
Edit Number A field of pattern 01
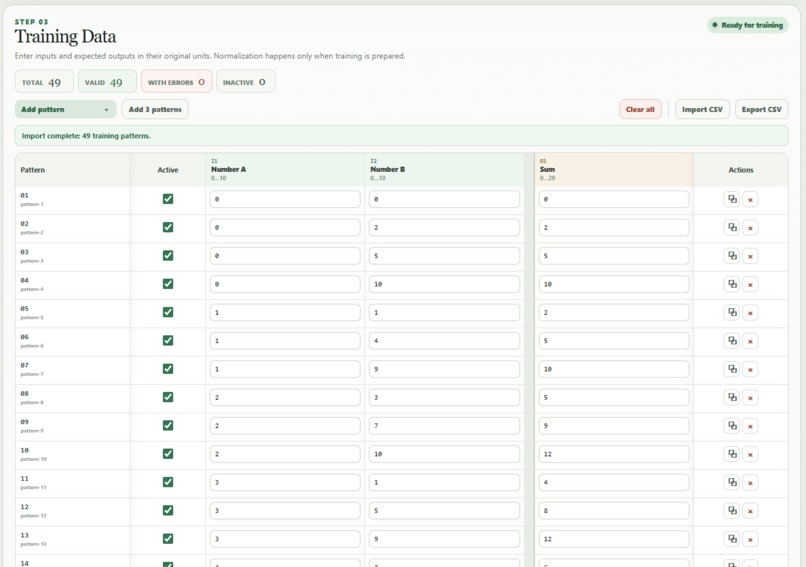(x=285, y=199)
